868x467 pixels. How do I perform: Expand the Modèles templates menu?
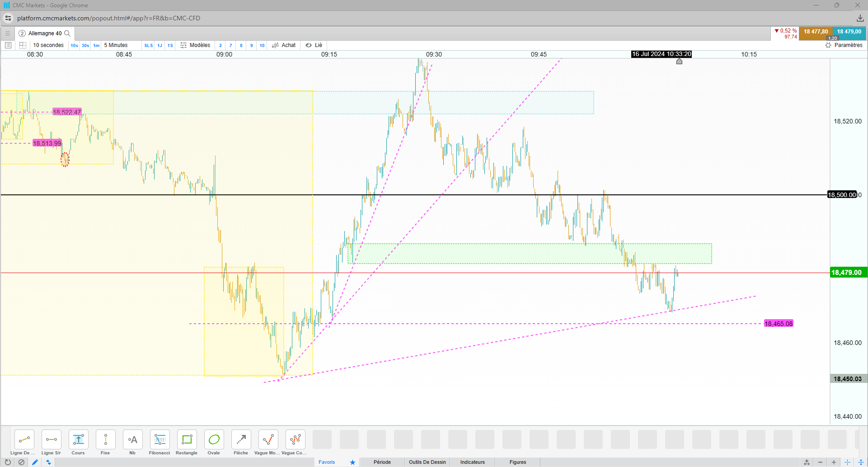click(x=195, y=45)
